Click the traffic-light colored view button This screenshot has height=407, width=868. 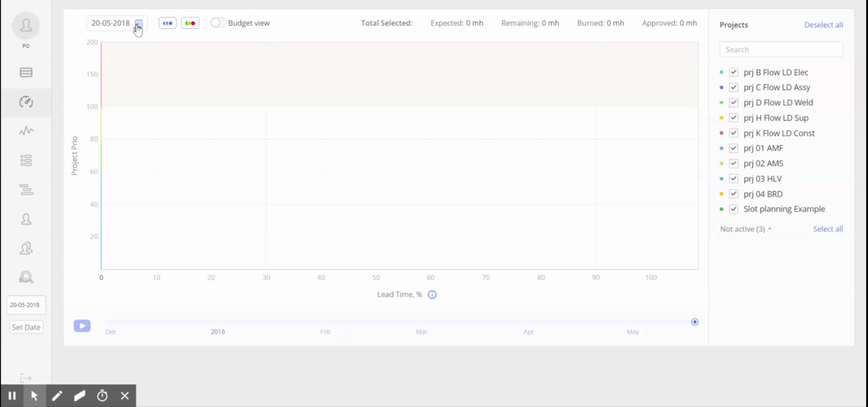tap(190, 23)
